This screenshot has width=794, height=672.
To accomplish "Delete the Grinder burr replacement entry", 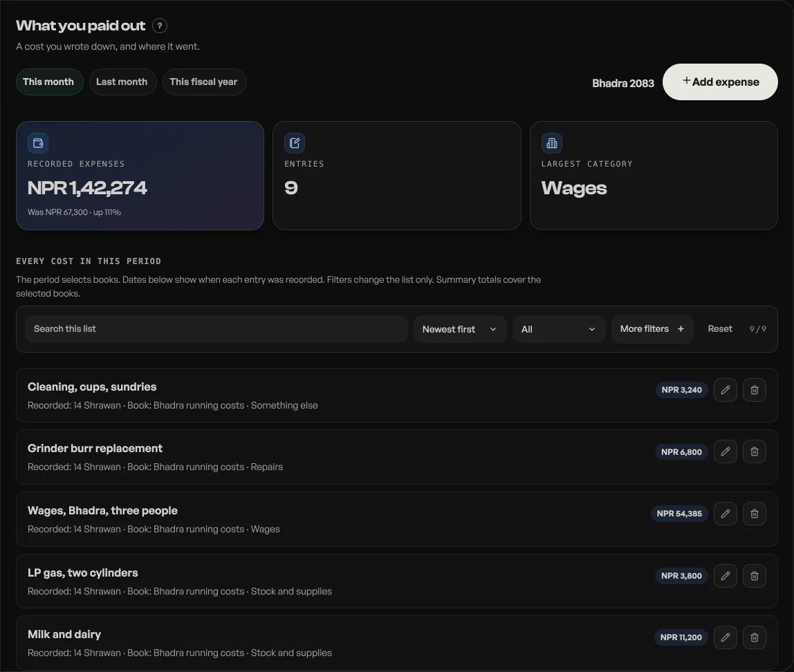I will pyautogui.click(x=755, y=451).
